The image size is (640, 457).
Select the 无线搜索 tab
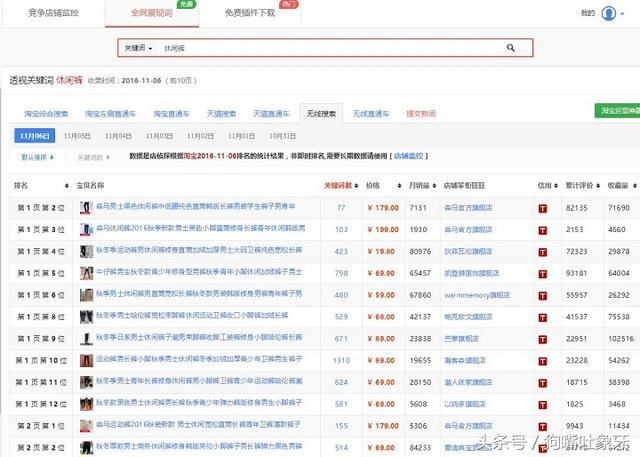pyautogui.click(x=321, y=114)
